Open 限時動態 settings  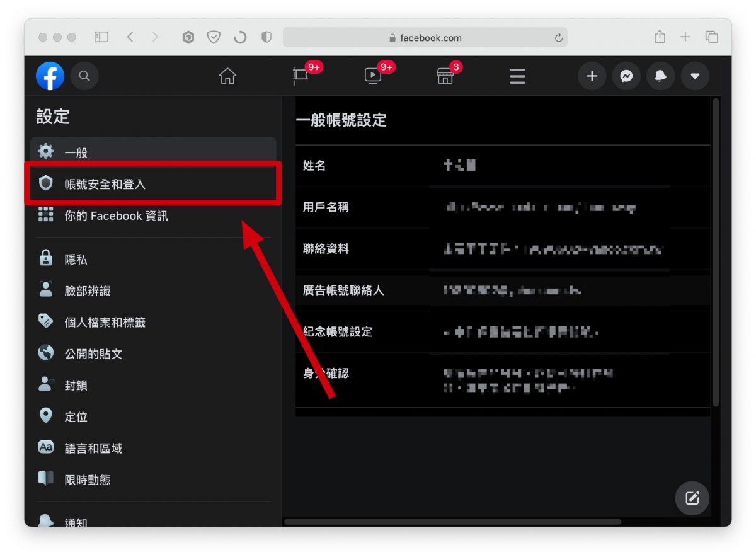pyautogui.click(x=153, y=479)
